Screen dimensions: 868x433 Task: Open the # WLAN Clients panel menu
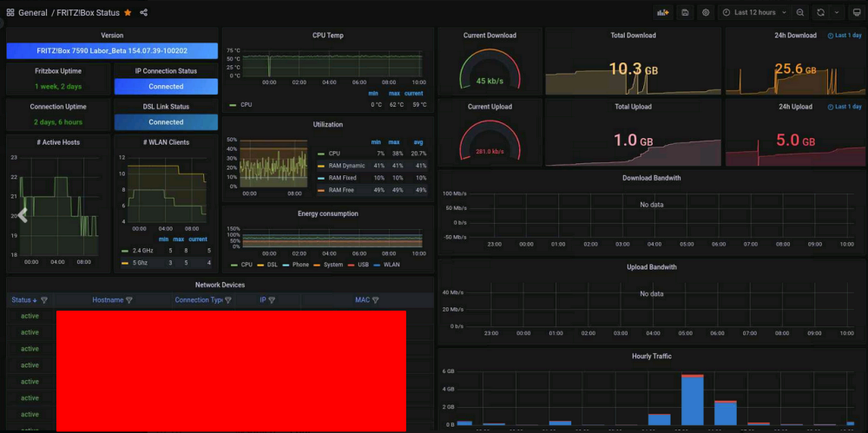(x=166, y=142)
